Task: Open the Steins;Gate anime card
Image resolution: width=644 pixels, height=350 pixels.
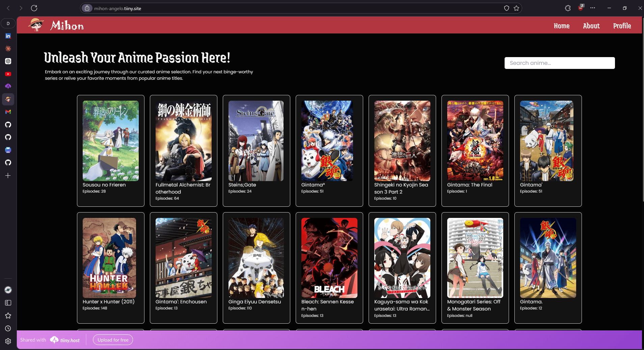Action: click(256, 151)
